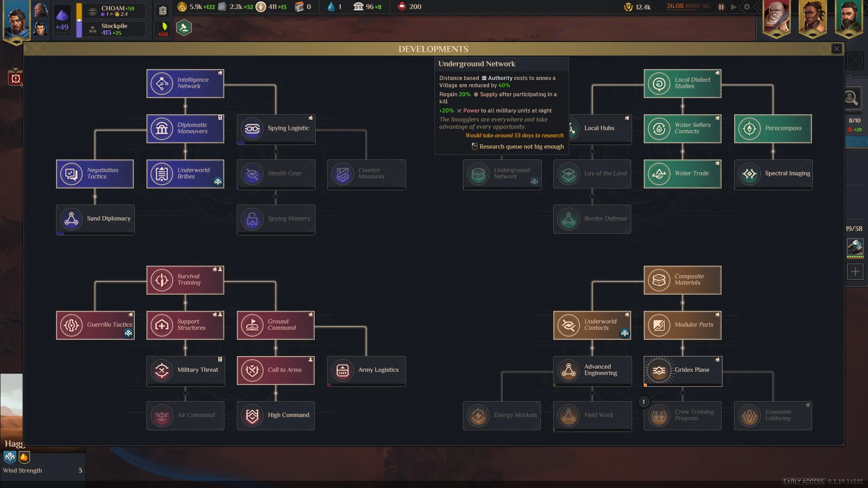Click the Border Defense icon
Viewport: 868px width, 488px height.
569,219
